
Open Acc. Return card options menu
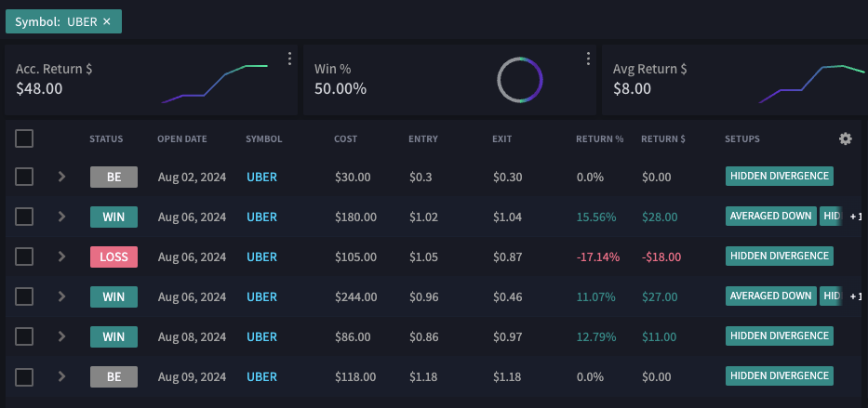(290, 59)
